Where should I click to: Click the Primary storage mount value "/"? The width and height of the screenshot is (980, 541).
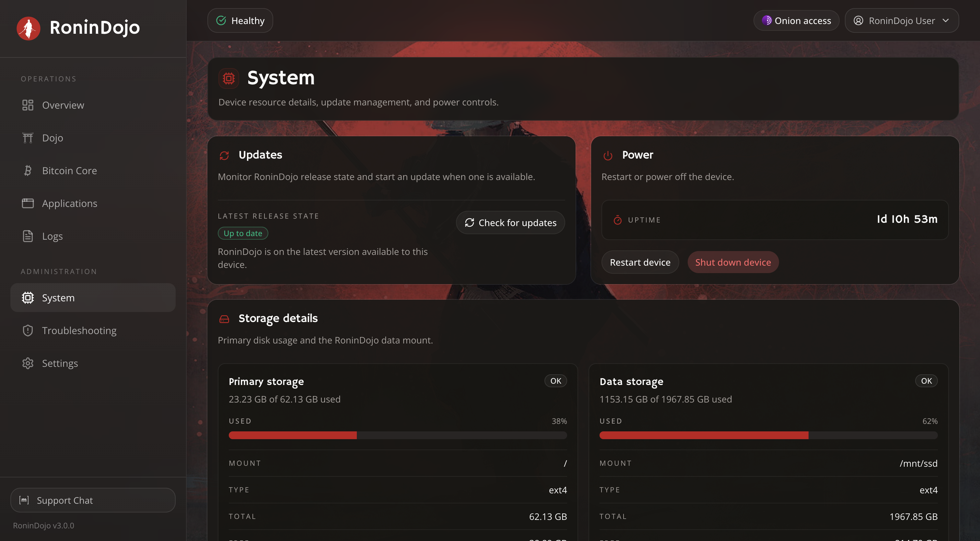point(565,463)
